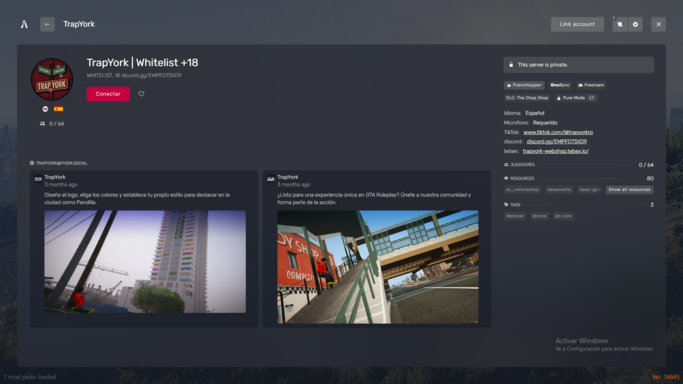Click the Link account button

click(x=577, y=24)
